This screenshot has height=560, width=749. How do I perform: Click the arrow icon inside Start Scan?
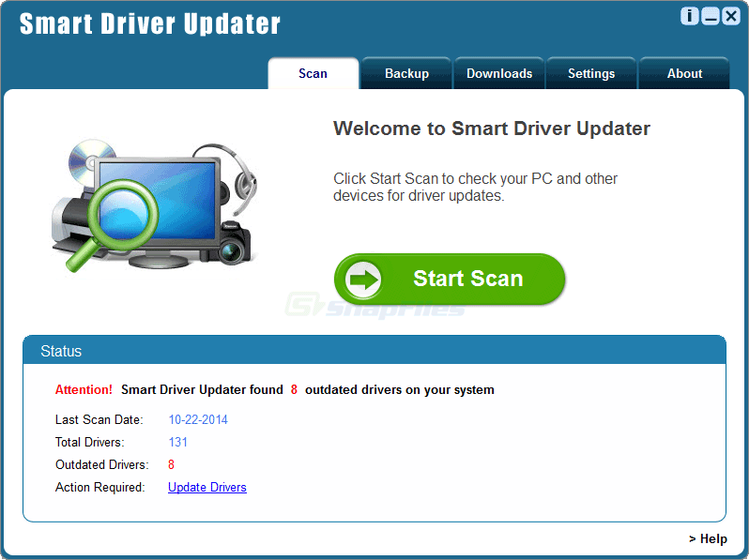pos(364,279)
